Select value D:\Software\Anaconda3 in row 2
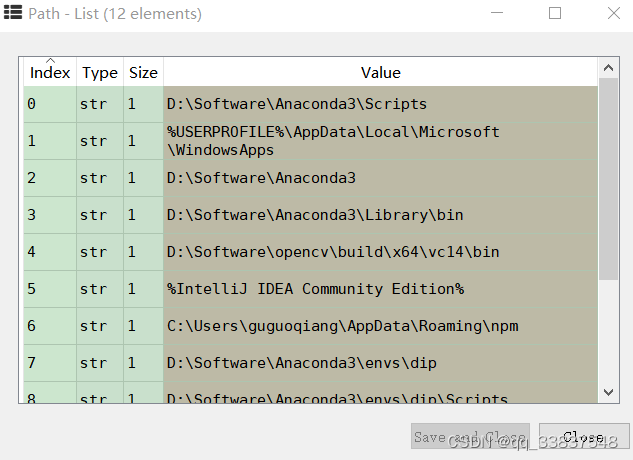Viewport: 633px width, 460px height. point(380,178)
